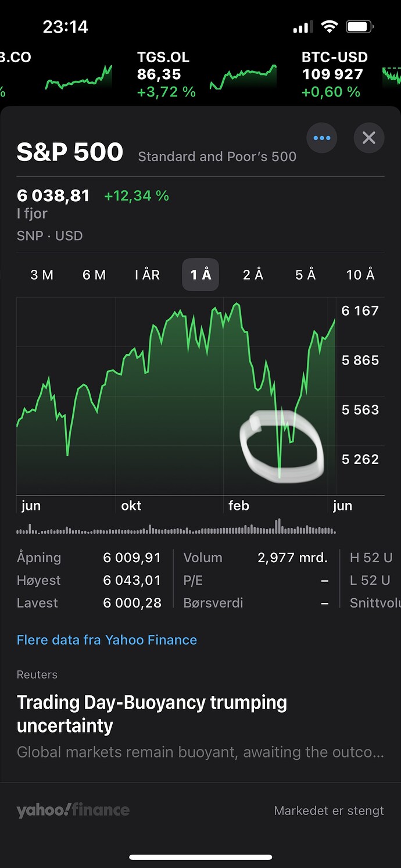Switch chart to 2 Å range

(x=253, y=274)
